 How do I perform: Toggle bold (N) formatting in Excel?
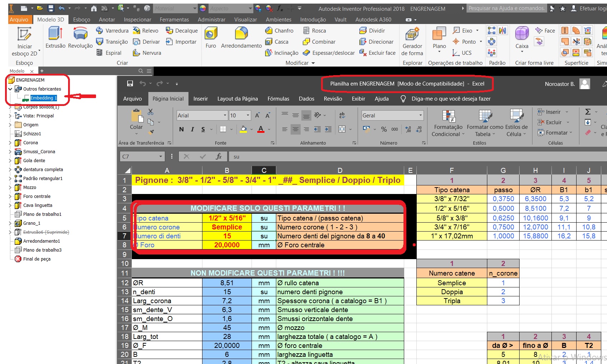coord(181,129)
